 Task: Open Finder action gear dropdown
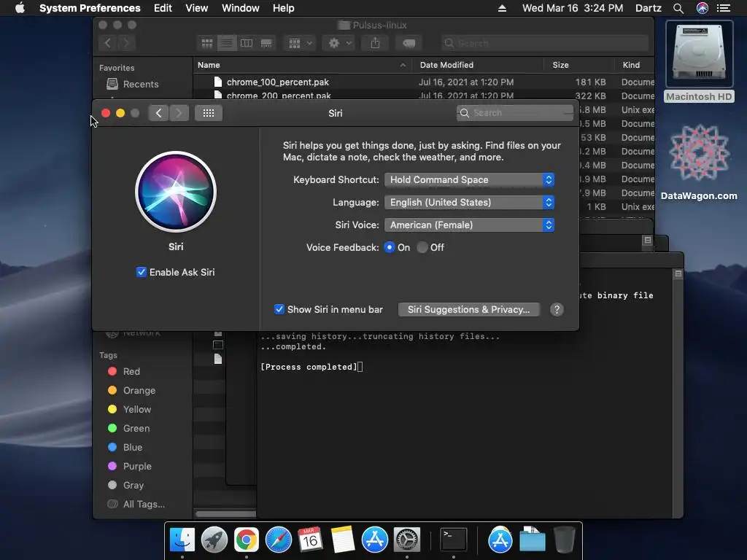click(338, 43)
